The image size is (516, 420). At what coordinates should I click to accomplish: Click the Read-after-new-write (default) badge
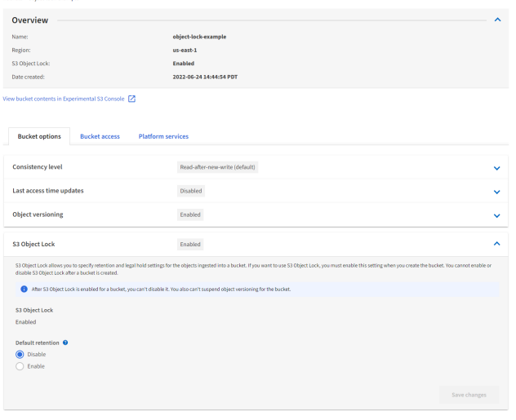[224, 167]
